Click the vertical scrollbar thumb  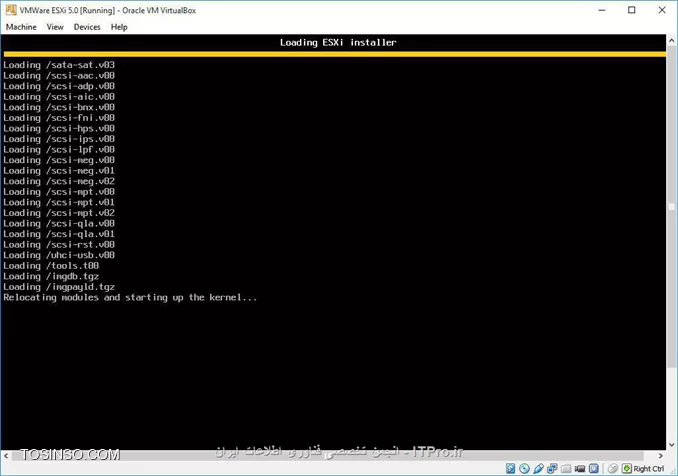[x=672, y=207]
